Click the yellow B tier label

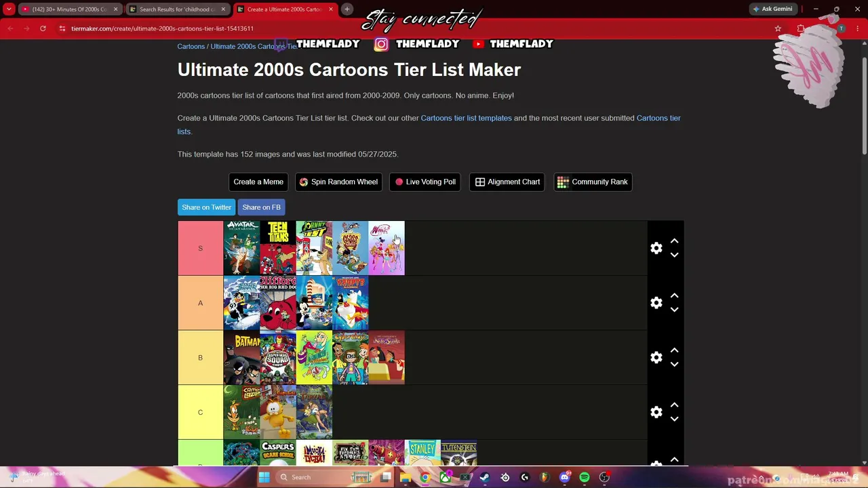click(200, 357)
